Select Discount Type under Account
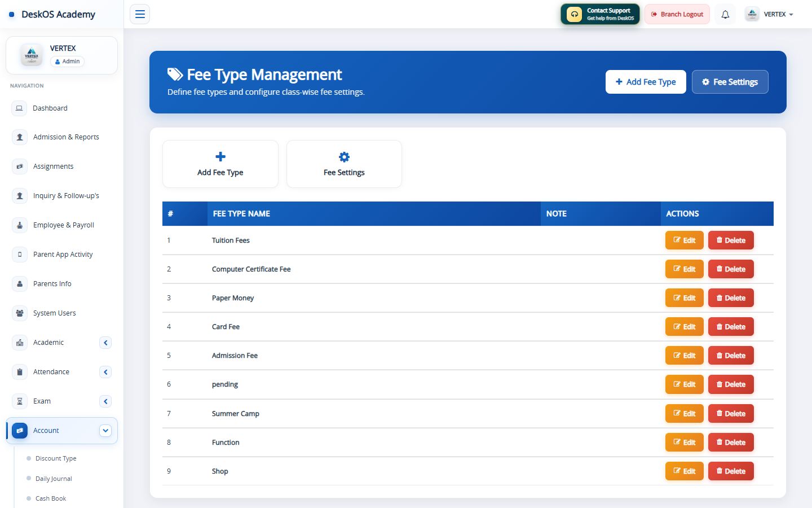This screenshot has width=812, height=508. 56,458
